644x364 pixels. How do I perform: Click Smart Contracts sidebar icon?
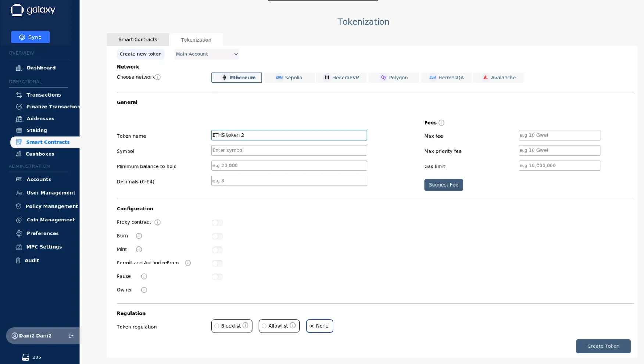(19, 142)
